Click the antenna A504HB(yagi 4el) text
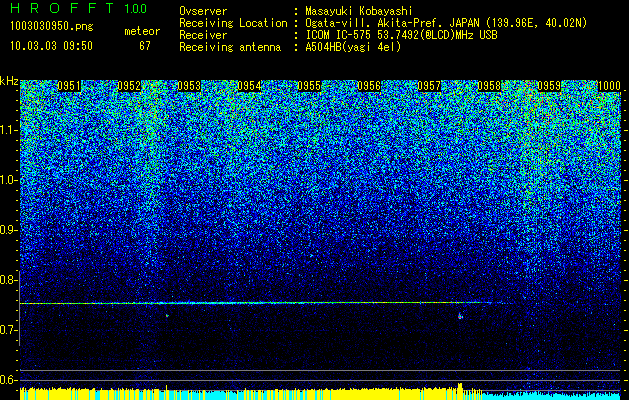629x400 pixels. pyautogui.click(x=353, y=47)
